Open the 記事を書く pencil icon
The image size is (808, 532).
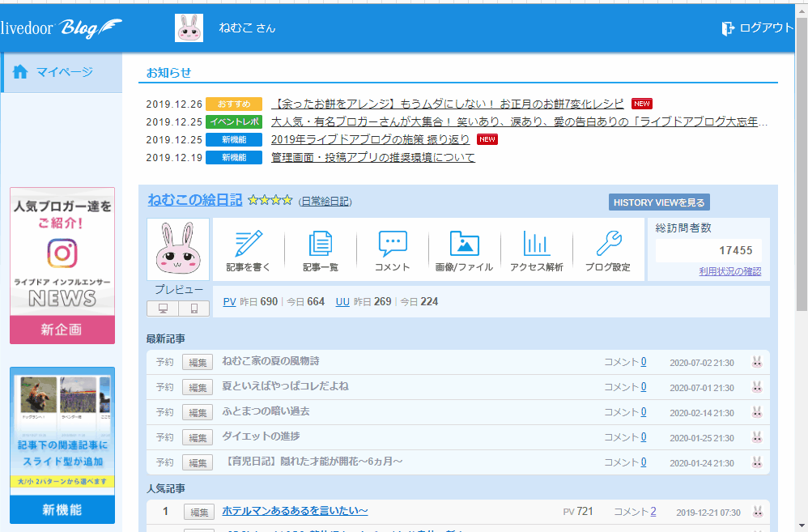[x=249, y=244]
